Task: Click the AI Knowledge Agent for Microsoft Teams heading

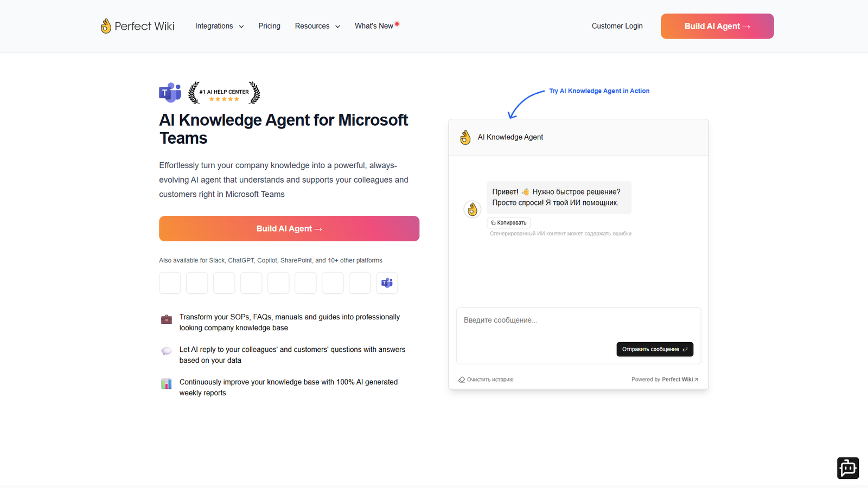Action: pos(284,129)
